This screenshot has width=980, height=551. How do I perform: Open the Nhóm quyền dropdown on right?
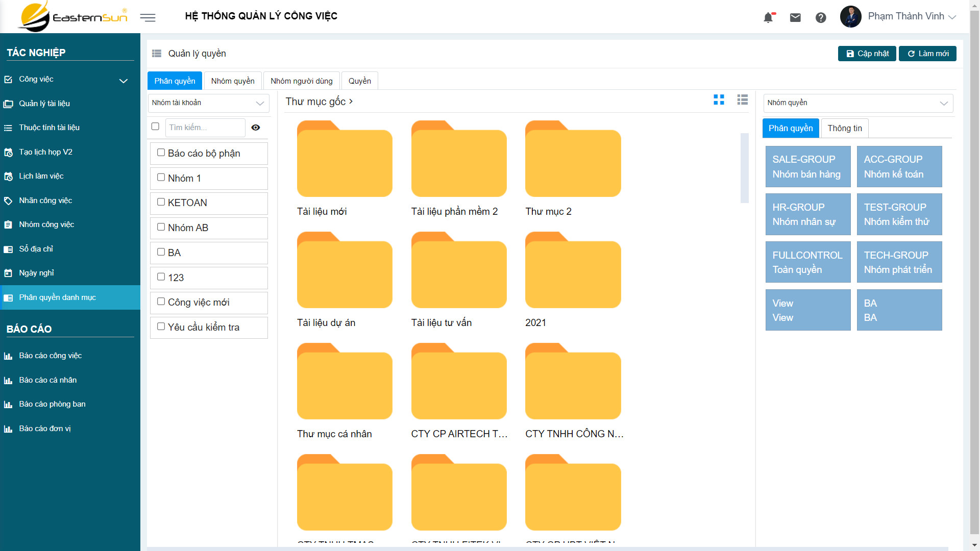(x=857, y=103)
